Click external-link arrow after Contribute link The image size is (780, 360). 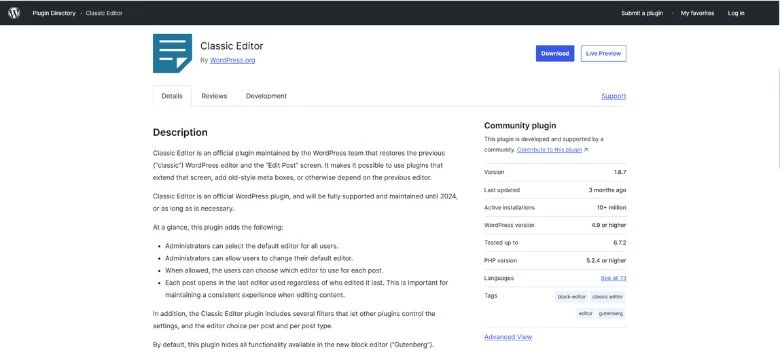[586, 150]
